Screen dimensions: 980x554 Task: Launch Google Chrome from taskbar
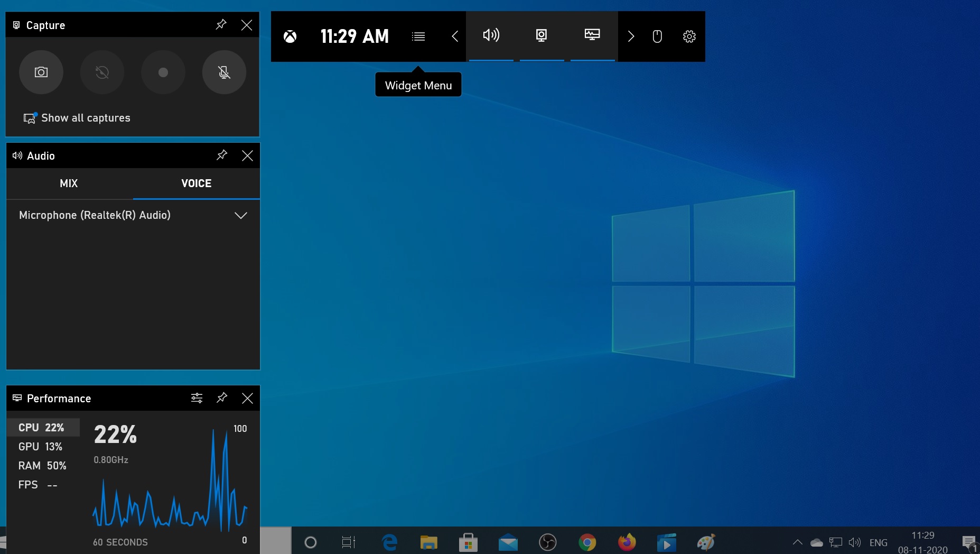(x=587, y=542)
